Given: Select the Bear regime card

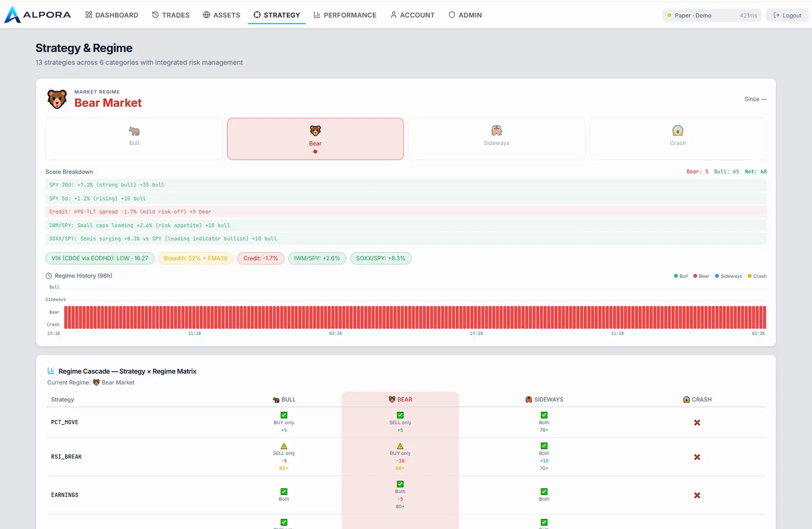Looking at the screenshot, I should click(315, 139).
